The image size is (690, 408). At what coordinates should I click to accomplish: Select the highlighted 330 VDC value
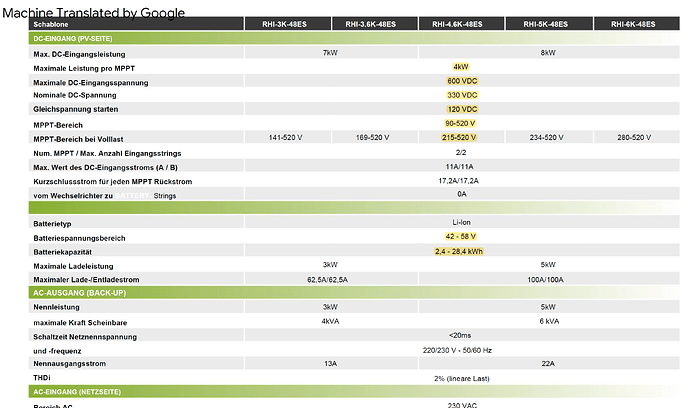coord(462,95)
